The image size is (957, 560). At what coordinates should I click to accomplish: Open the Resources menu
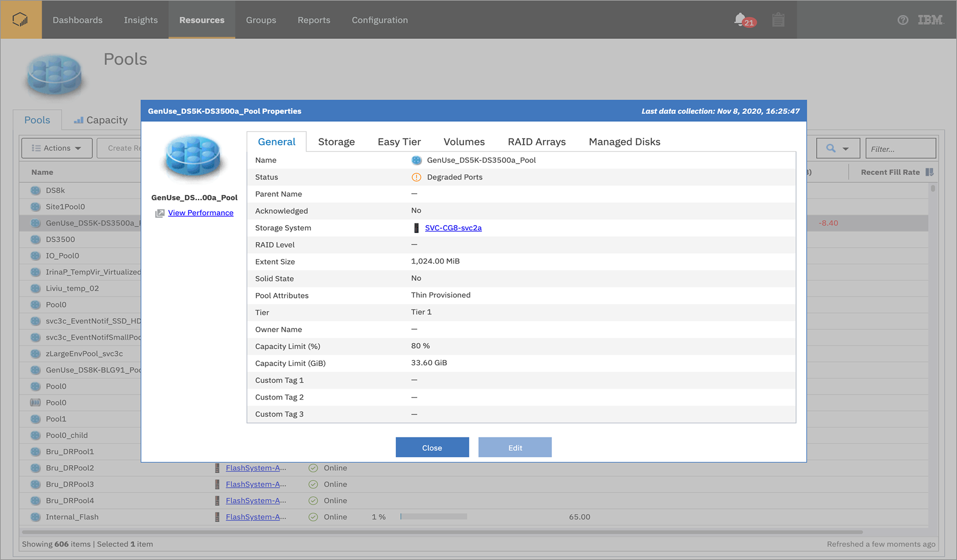(202, 20)
